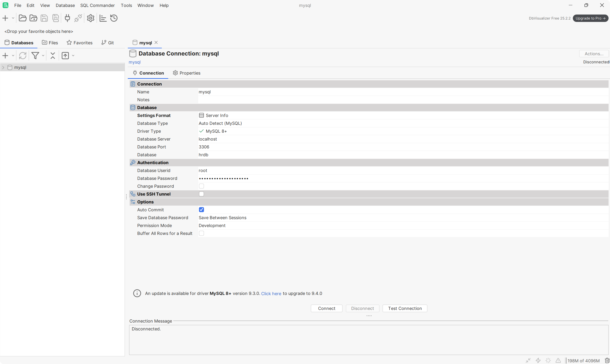Click the filter funnel icon
Screen dimensions: 610x364
point(35,56)
